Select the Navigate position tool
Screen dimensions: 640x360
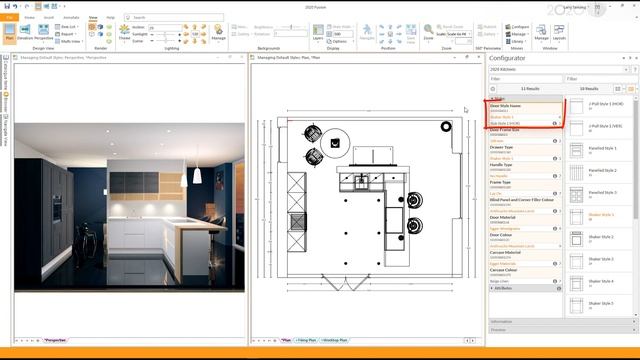tap(367, 33)
